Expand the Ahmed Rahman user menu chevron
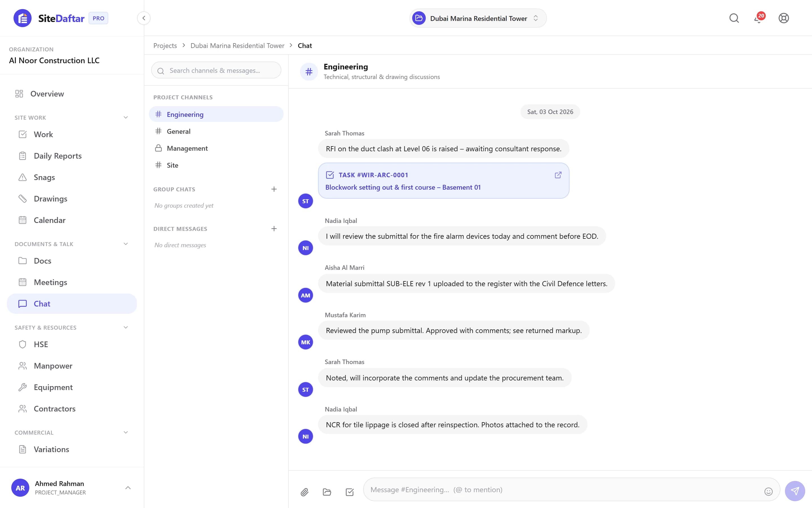812x508 pixels. click(128, 488)
